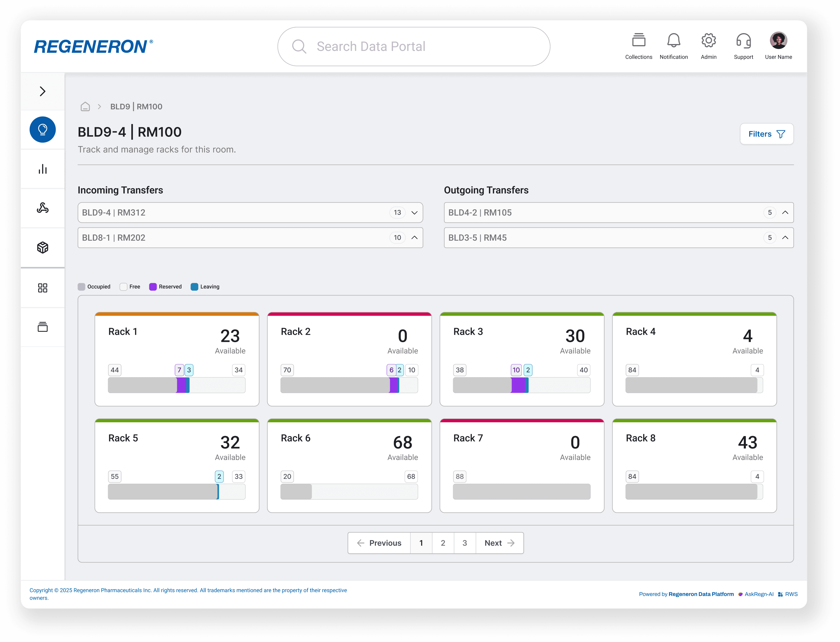
Task: Click the Notification bell icon
Action: [673, 40]
